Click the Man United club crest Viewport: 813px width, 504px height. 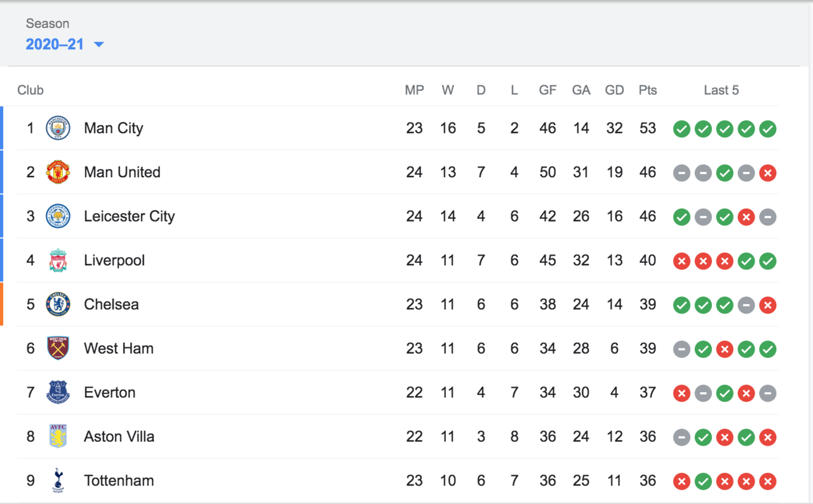pos(58,172)
